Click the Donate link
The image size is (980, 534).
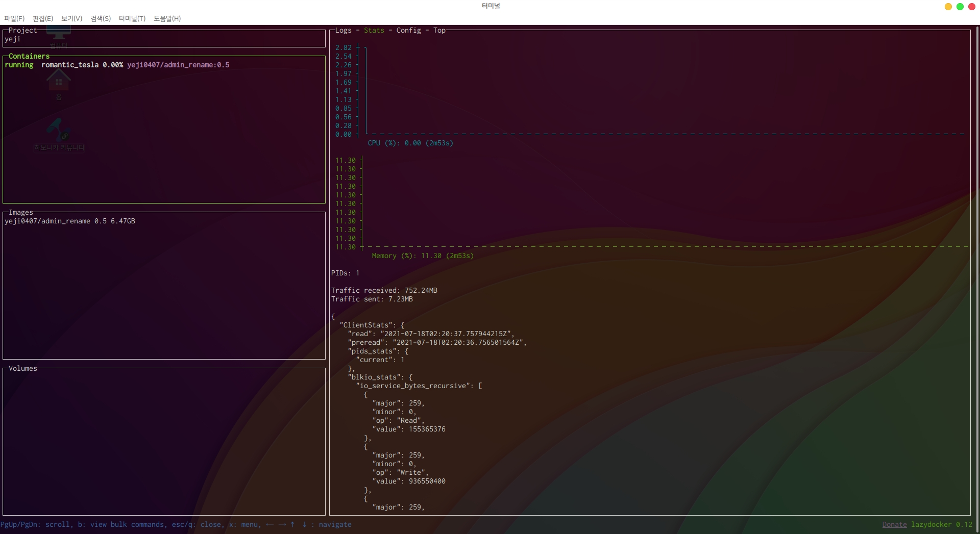(894, 525)
